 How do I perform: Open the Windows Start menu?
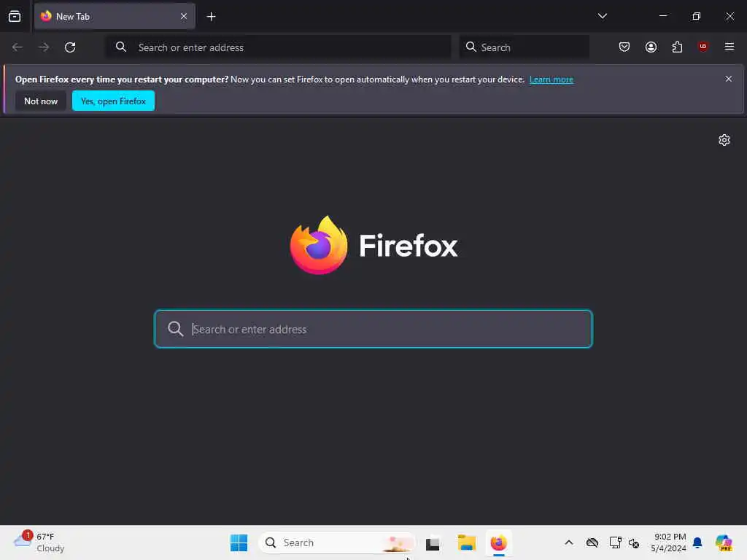point(239,542)
